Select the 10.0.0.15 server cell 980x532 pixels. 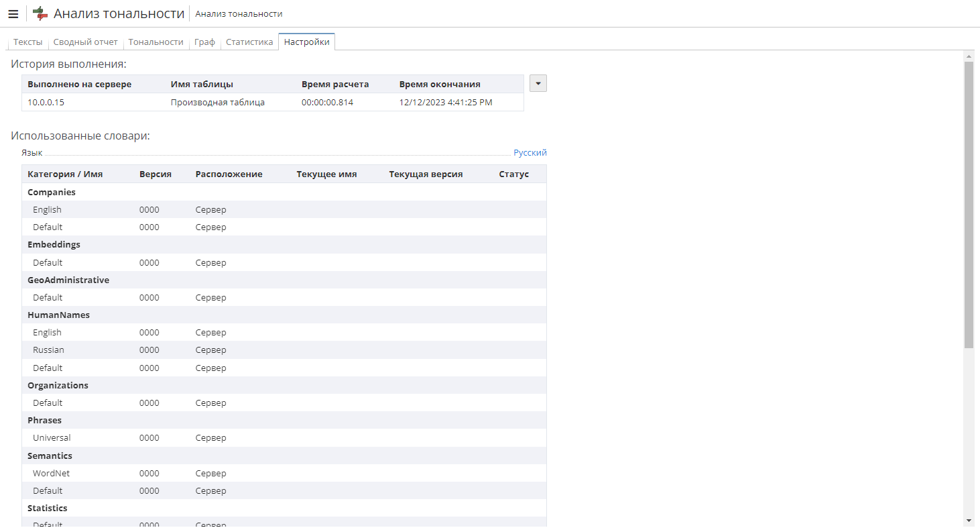click(46, 103)
